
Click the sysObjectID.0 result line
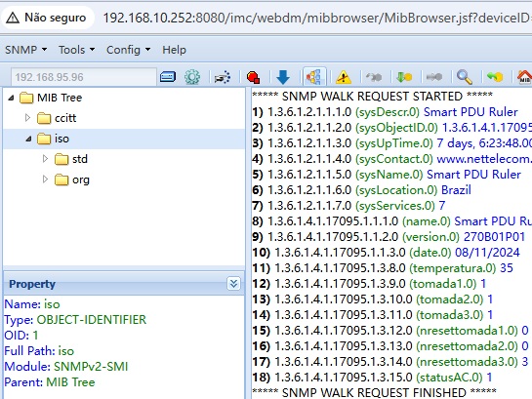click(x=391, y=128)
